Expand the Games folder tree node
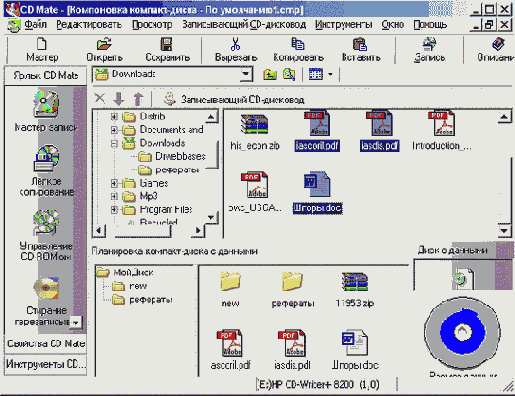 114,183
